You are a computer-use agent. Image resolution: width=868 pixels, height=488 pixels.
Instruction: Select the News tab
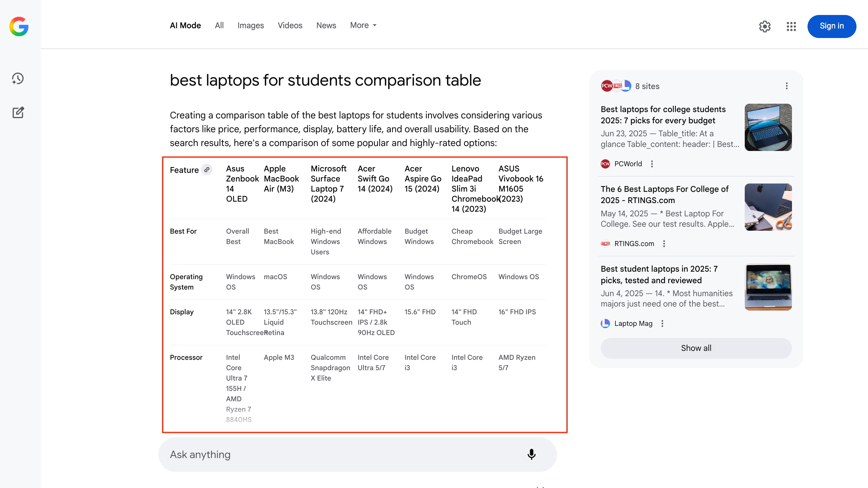pyautogui.click(x=326, y=25)
